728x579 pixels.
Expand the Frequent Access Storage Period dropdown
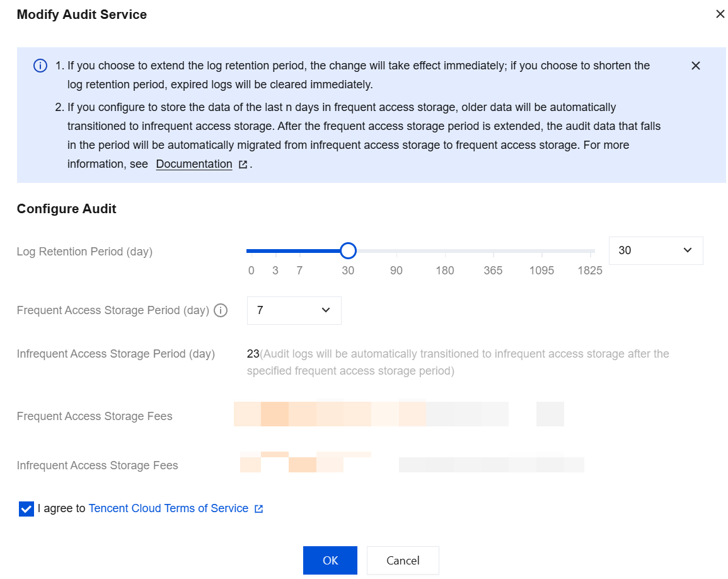294,310
